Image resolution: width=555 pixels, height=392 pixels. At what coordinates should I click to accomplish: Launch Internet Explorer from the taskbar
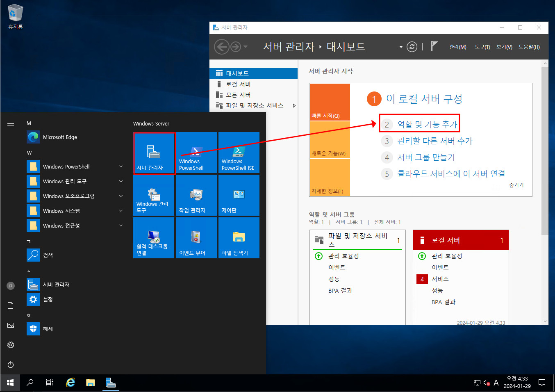click(71, 383)
